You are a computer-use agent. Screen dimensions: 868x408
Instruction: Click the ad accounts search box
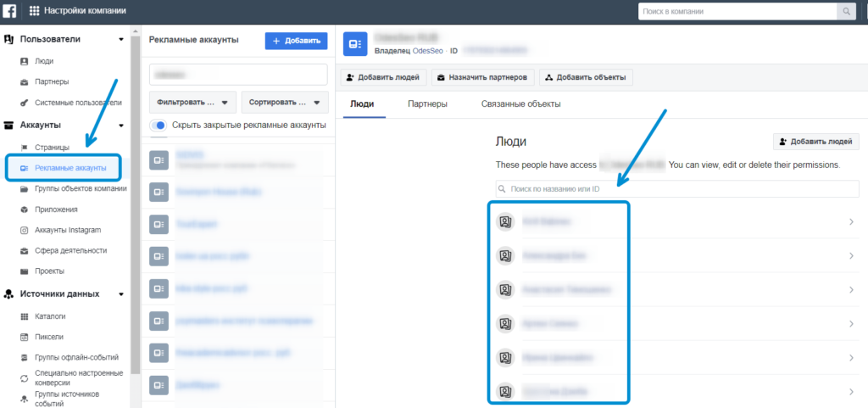tap(238, 74)
